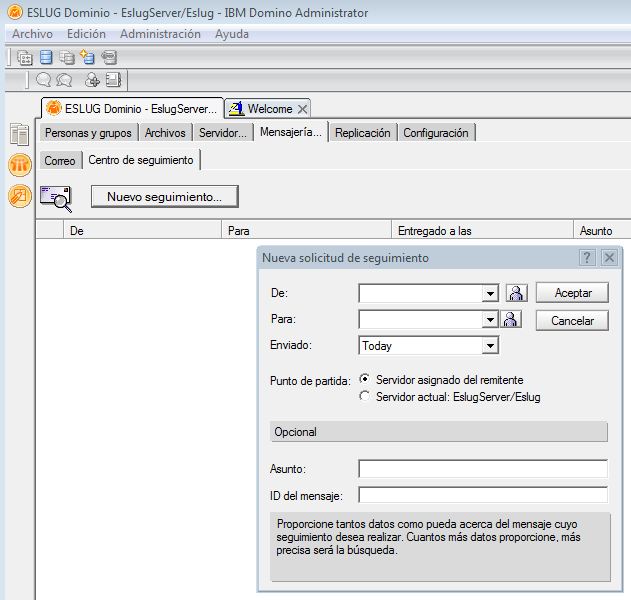Open the Servidor tab

(223, 133)
